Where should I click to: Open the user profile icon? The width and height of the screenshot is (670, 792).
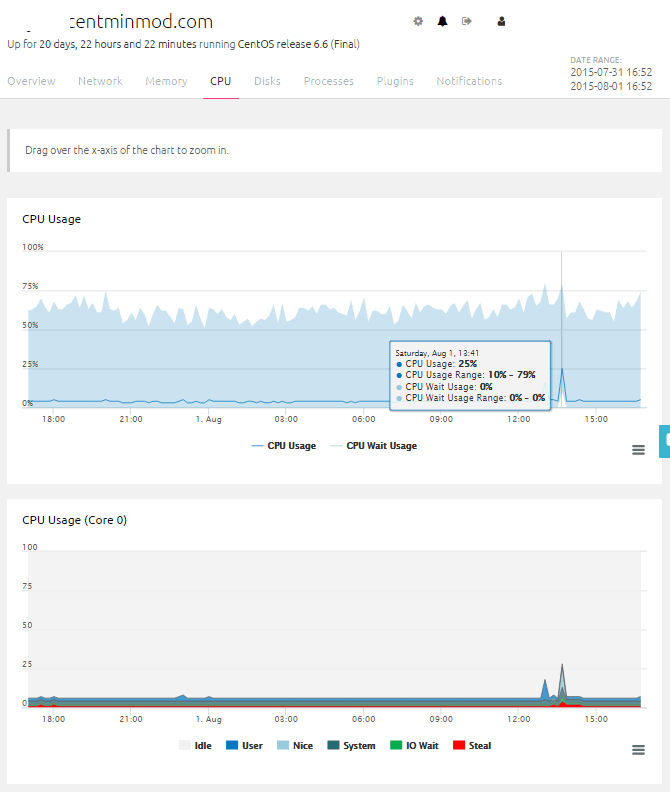click(x=501, y=21)
